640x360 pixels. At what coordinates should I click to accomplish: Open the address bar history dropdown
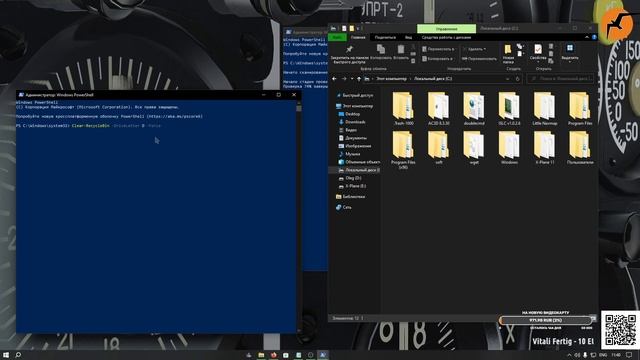(507, 79)
